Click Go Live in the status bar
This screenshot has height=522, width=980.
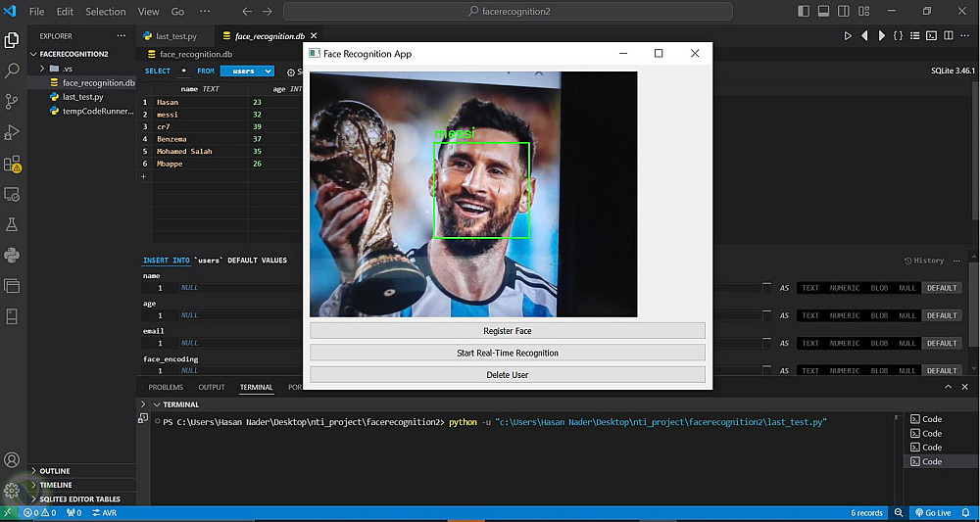[x=933, y=513]
